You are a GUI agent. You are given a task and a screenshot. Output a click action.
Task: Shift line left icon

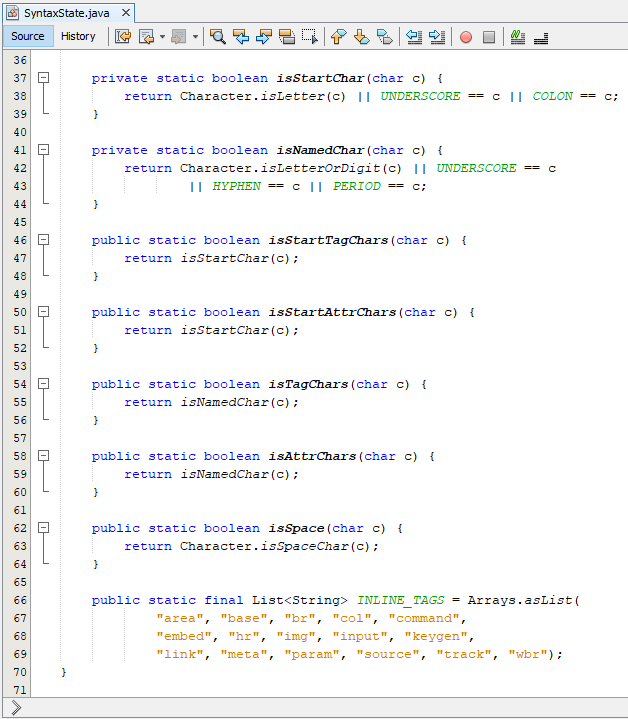pyautogui.click(x=414, y=36)
